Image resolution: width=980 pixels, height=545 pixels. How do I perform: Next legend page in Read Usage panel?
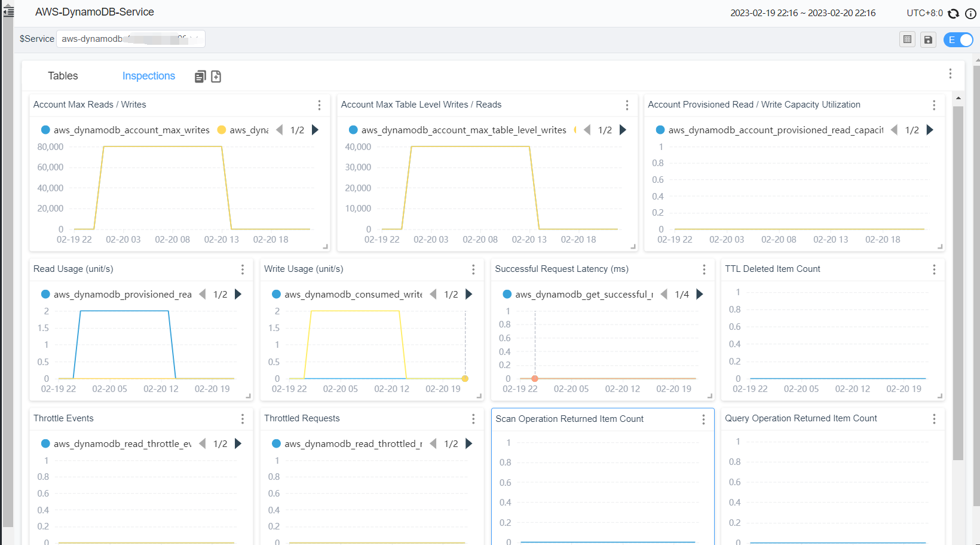pyautogui.click(x=238, y=294)
